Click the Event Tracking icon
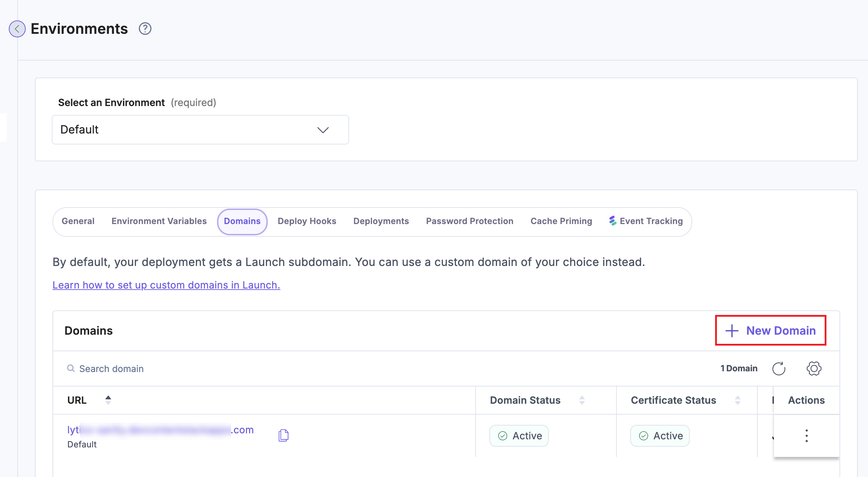 [613, 221]
